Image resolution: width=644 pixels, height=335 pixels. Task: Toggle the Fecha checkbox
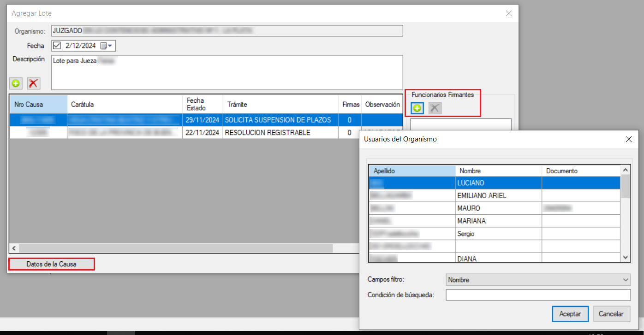[x=57, y=46]
